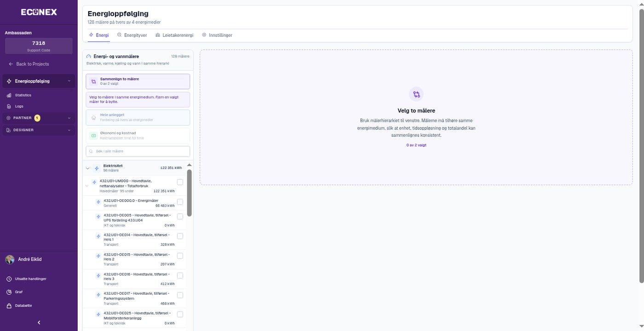
Task: Click the Statistics bar chart icon
Action: 9,95
